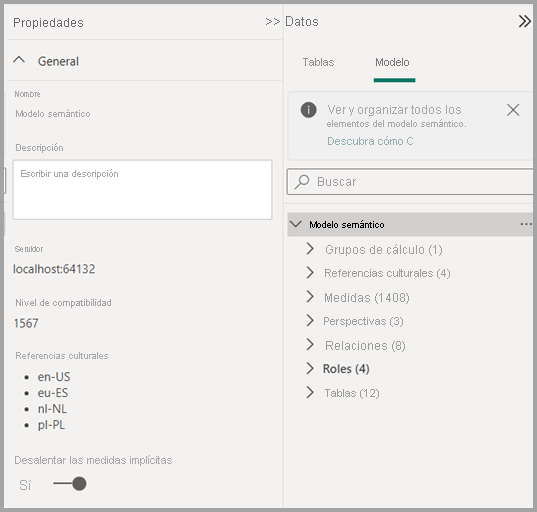The width and height of the screenshot is (537, 512).
Task: Expand Roles (4) node
Action: (x=310, y=369)
